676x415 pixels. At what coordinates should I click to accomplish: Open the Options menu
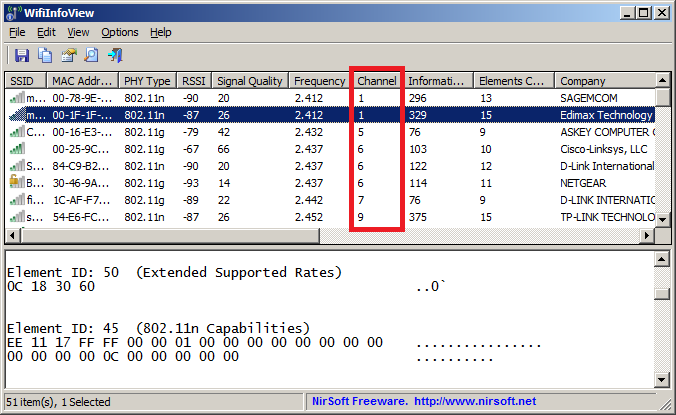120,32
